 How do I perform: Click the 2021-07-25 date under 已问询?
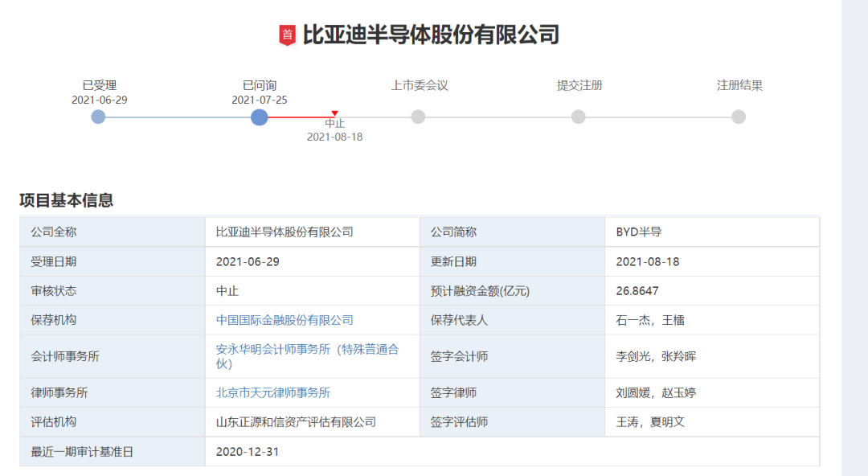click(x=259, y=100)
